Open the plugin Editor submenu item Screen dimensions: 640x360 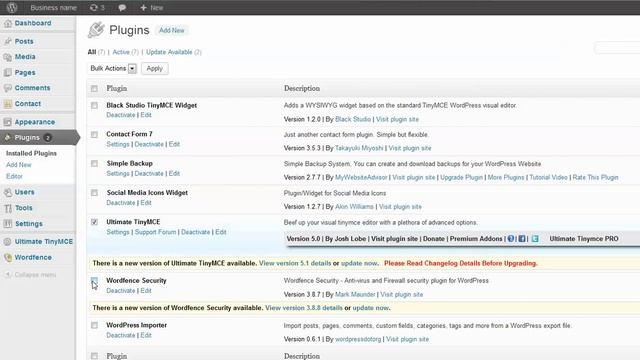tap(14, 176)
